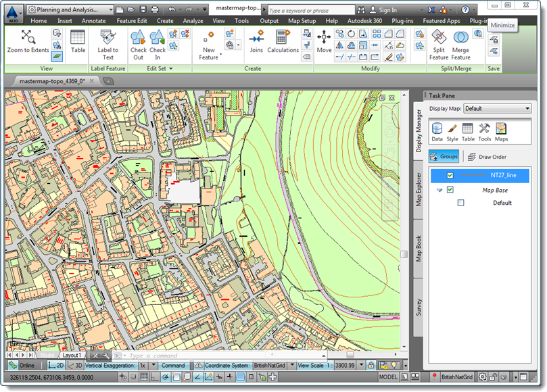The height and width of the screenshot is (392, 547).
Task: Open the Tools menu in Display Manager
Action: [x=484, y=132]
